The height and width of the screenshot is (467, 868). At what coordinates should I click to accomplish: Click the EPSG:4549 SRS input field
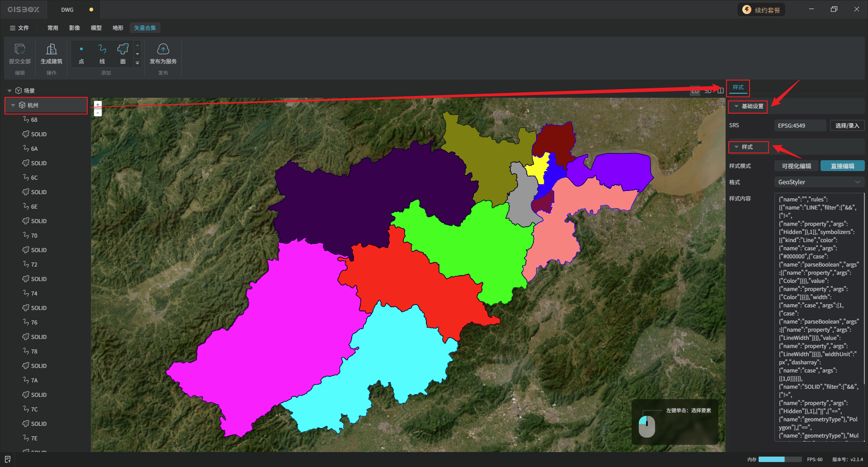800,125
